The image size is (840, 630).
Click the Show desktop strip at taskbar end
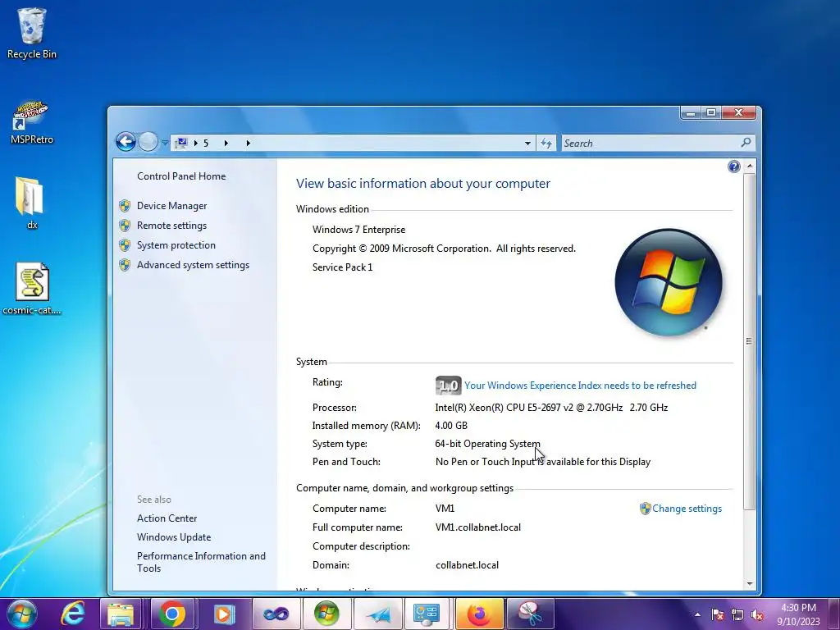[x=834, y=614]
